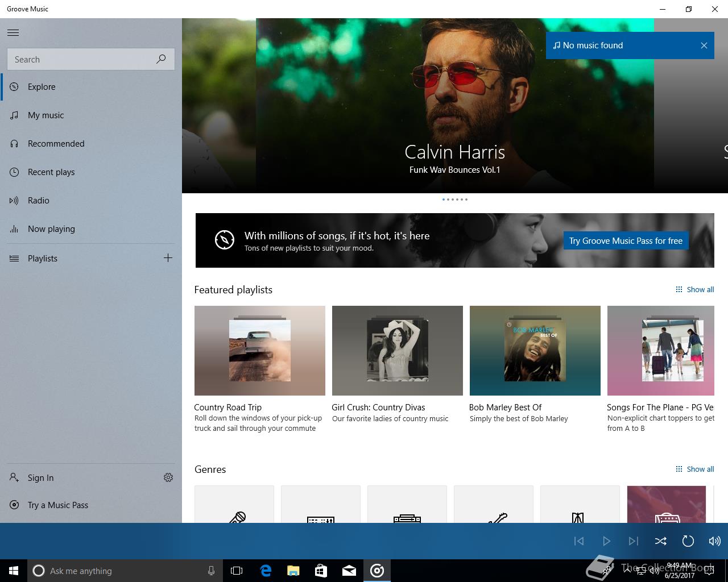The height and width of the screenshot is (582, 728).
Task: Click the Cortana microphone icon
Action: (211, 571)
